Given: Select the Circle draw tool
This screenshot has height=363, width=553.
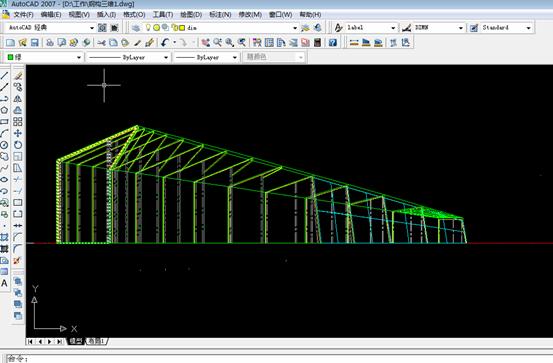Looking at the screenshot, I should [x=4, y=145].
